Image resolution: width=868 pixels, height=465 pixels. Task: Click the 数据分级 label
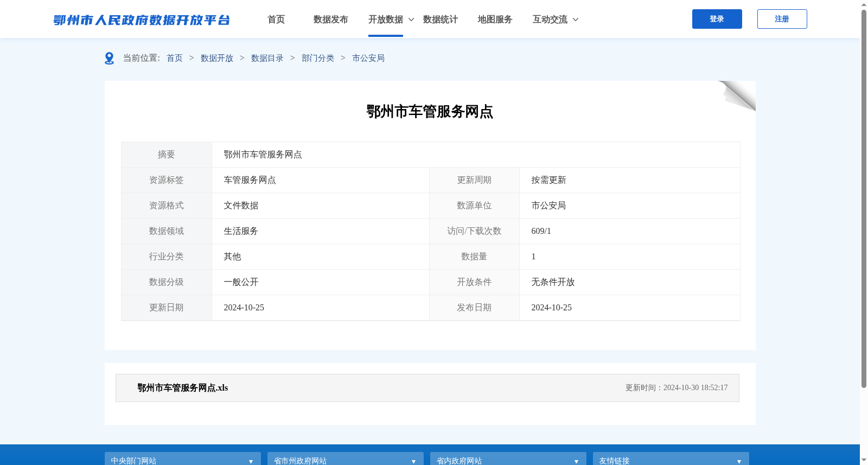pos(167,282)
